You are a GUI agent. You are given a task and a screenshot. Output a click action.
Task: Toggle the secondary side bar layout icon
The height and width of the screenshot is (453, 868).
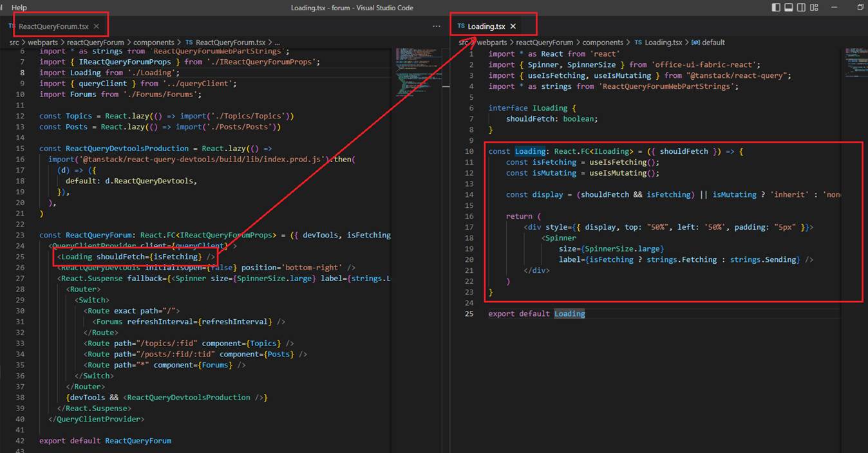(801, 8)
